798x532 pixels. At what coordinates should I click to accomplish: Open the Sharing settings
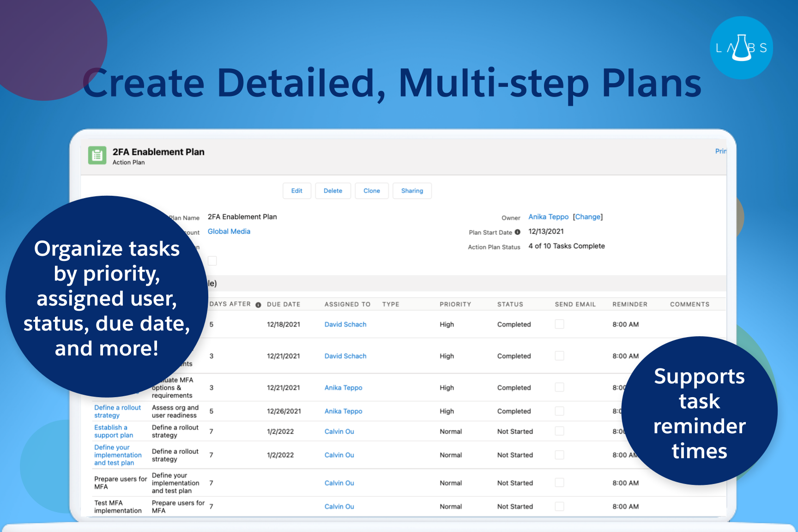click(412, 191)
